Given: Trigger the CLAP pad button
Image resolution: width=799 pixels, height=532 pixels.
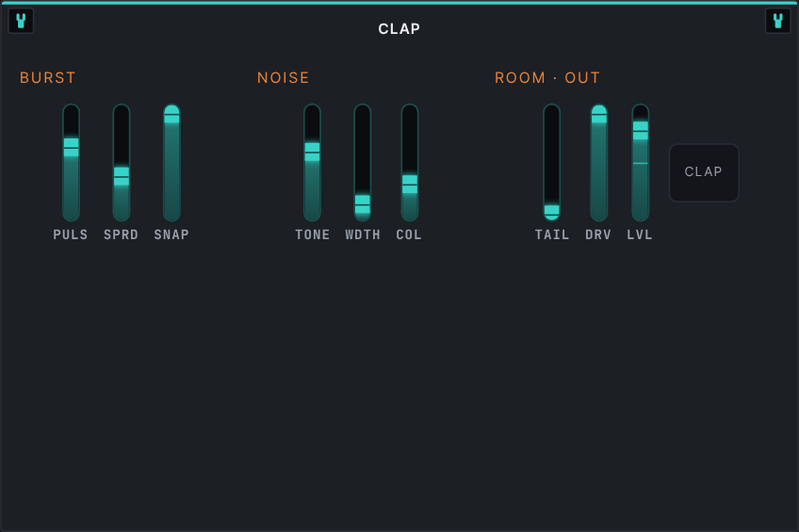Looking at the screenshot, I should [704, 172].
